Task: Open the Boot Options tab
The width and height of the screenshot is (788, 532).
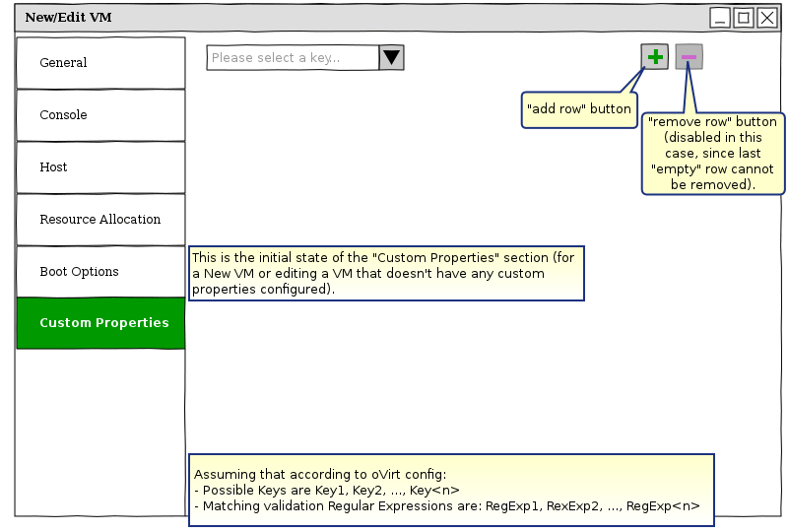Action: pyautogui.click(x=100, y=272)
